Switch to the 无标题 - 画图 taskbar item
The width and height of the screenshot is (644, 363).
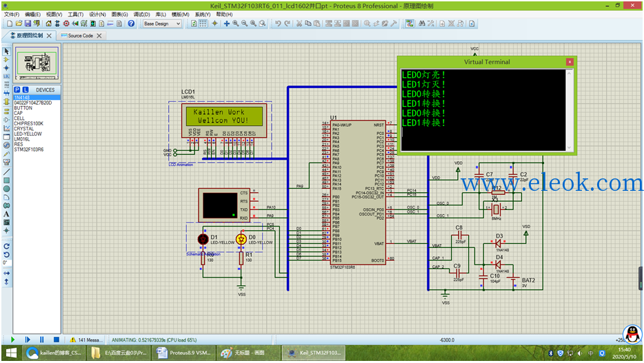[249, 353]
